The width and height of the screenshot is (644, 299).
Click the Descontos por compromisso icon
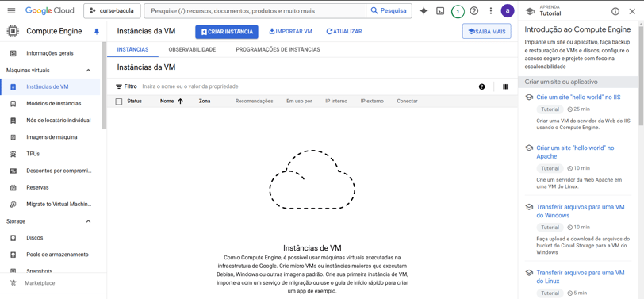coord(13,171)
